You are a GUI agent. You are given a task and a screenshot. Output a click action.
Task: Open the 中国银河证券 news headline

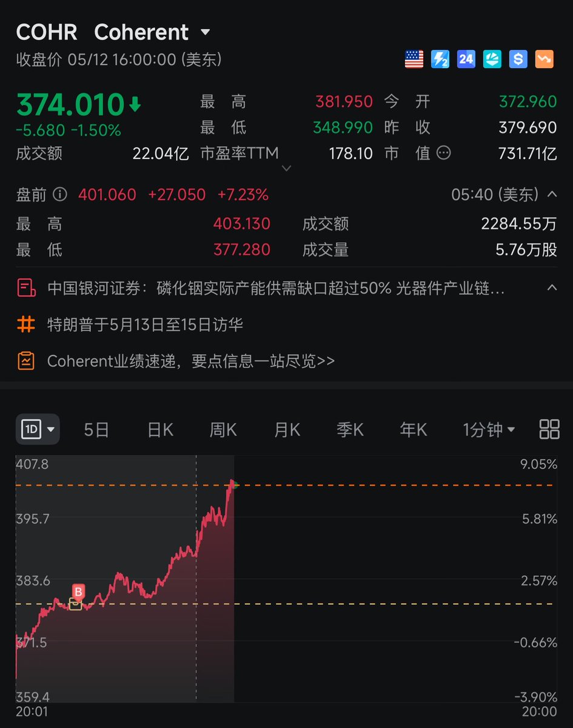tap(276, 288)
